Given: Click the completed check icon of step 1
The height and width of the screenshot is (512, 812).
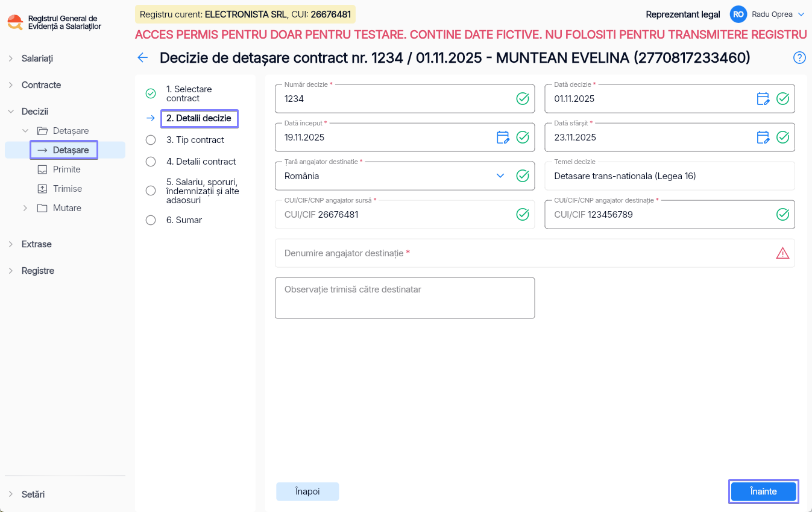Looking at the screenshot, I should pos(151,94).
